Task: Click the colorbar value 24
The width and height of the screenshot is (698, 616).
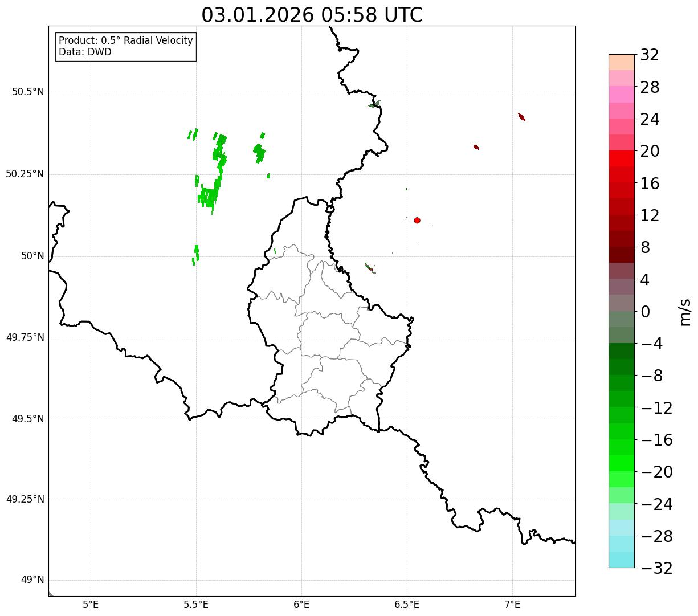Action: click(x=650, y=119)
